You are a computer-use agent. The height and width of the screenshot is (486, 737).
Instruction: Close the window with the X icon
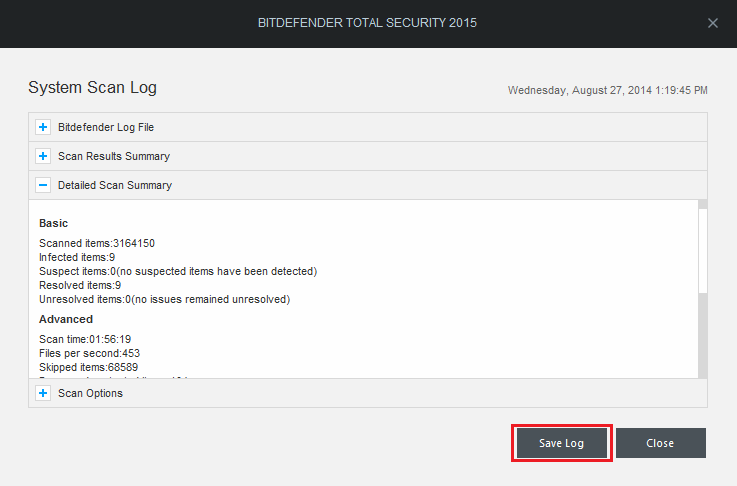(713, 23)
